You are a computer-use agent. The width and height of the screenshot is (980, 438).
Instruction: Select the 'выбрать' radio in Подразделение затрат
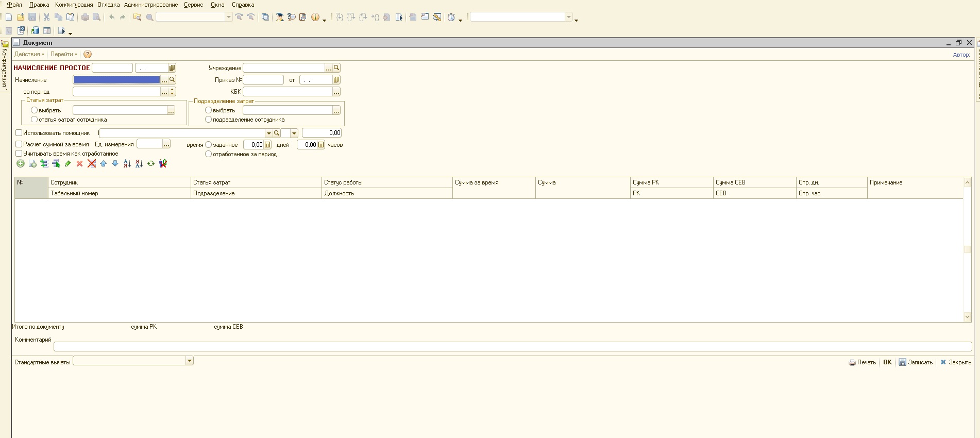(209, 110)
